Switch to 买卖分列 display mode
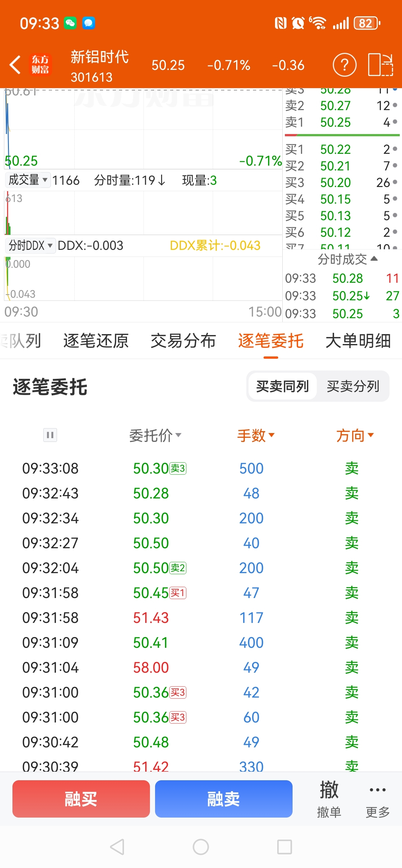Image resolution: width=402 pixels, height=868 pixels. 353,386
